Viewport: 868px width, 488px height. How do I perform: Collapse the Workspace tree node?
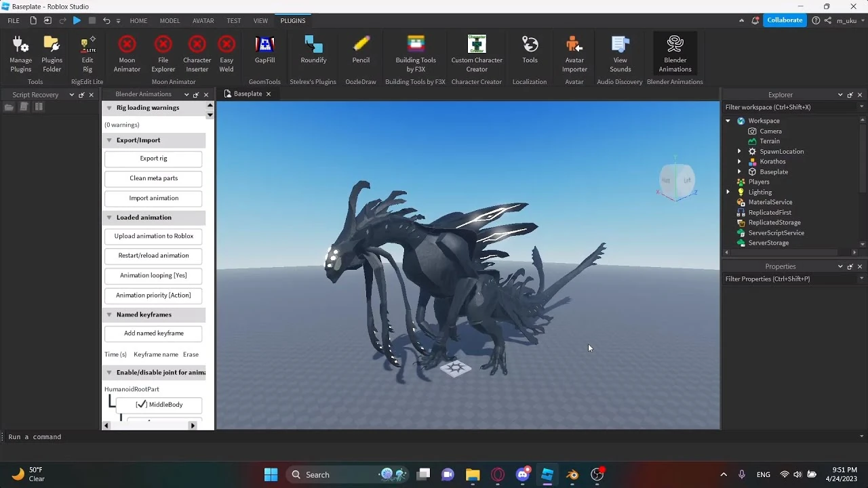coord(728,121)
